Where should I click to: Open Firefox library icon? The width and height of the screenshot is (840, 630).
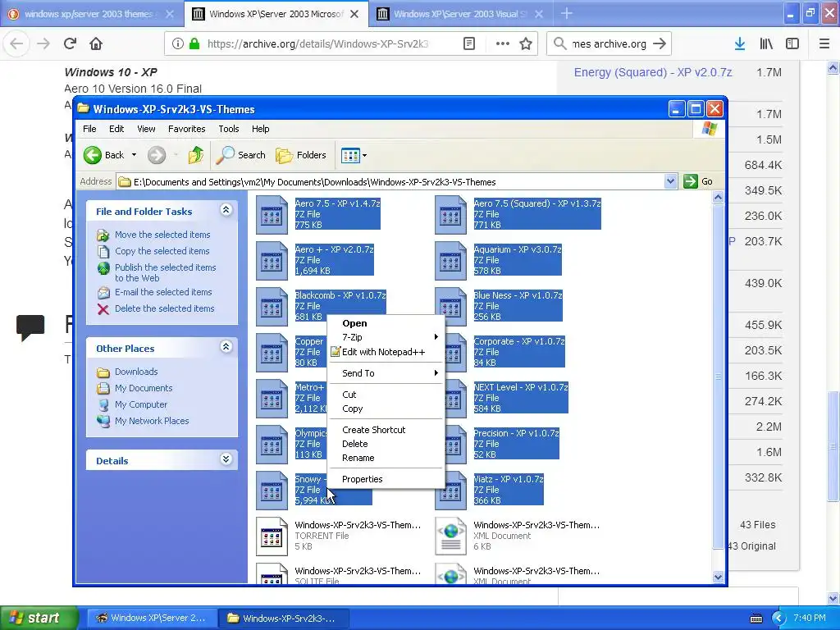point(766,43)
